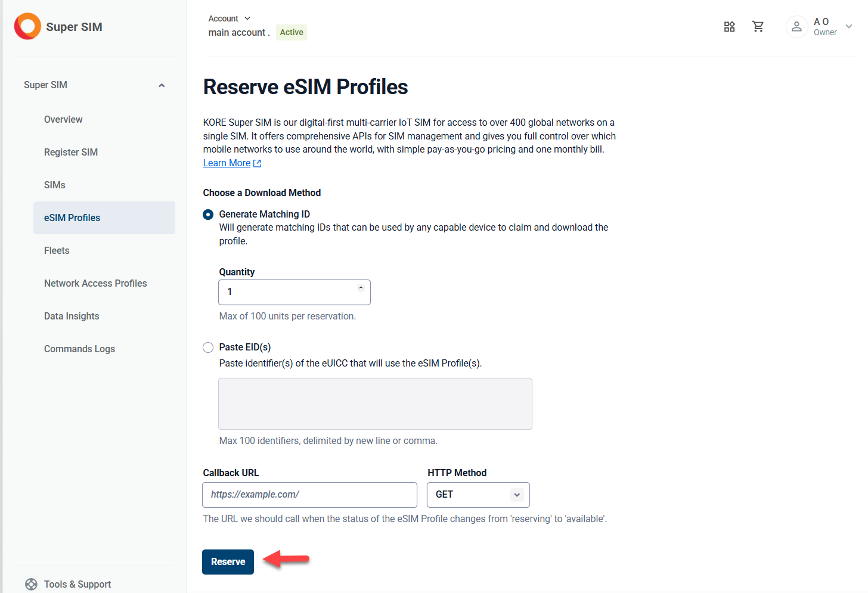Click the Learn More external link icon

point(258,163)
